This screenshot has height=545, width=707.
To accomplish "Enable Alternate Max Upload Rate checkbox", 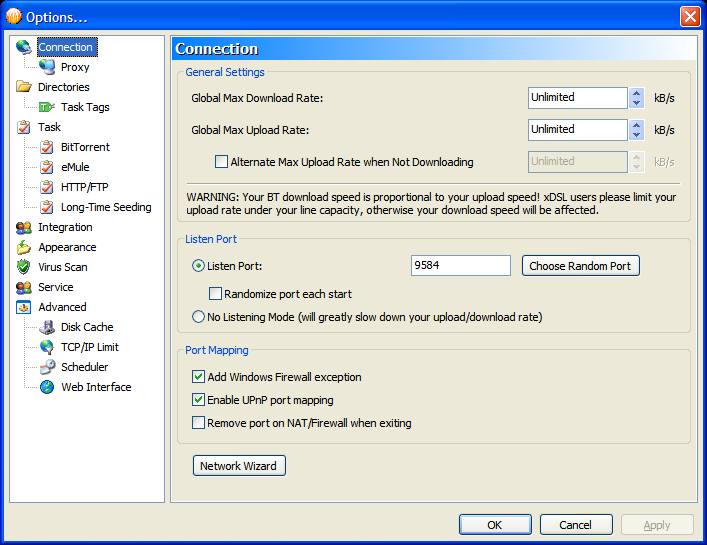I will [x=222, y=161].
